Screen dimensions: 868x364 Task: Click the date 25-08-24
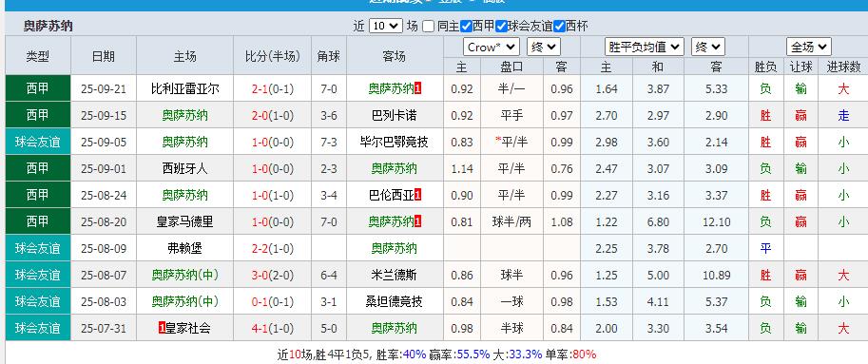pyautogui.click(x=103, y=195)
